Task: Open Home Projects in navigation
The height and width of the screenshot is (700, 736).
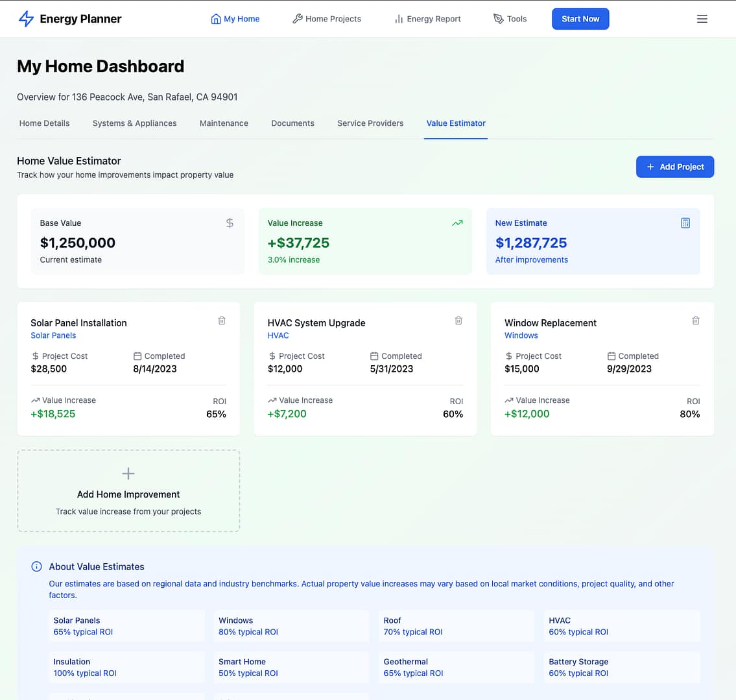Action: coord(327,19)
